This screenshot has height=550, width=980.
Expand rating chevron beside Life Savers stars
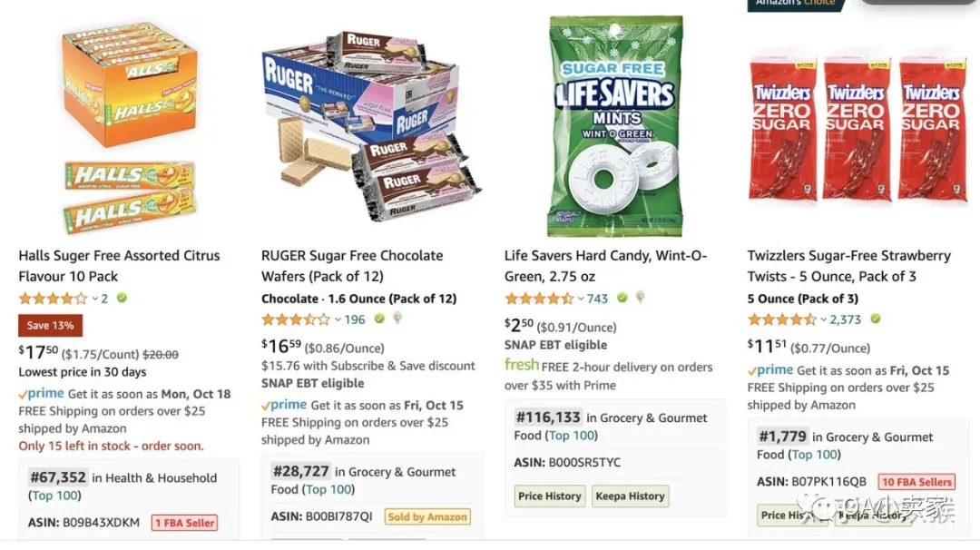coord(581,299)
